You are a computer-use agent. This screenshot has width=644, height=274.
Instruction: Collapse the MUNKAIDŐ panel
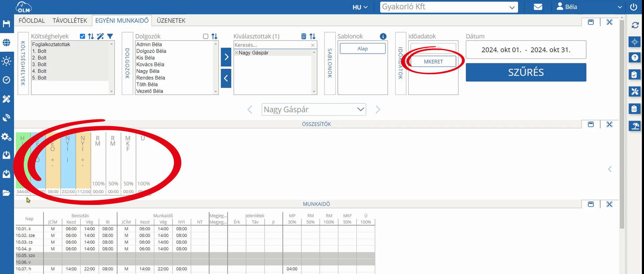591,204
